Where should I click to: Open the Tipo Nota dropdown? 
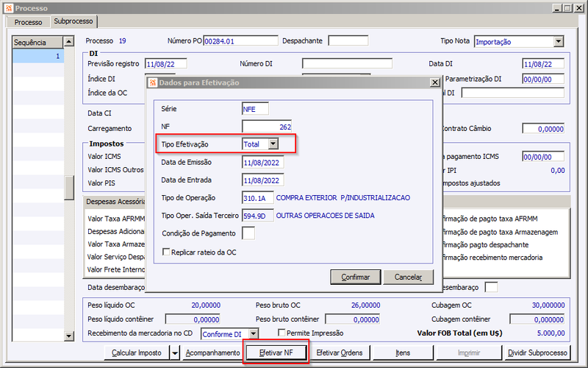click(559, 41)
